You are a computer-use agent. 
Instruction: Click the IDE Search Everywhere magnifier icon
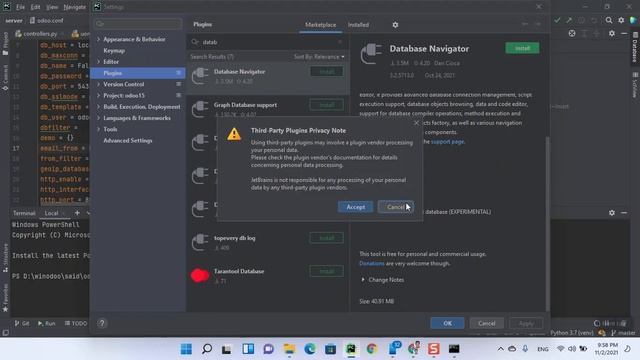point(609,20)
